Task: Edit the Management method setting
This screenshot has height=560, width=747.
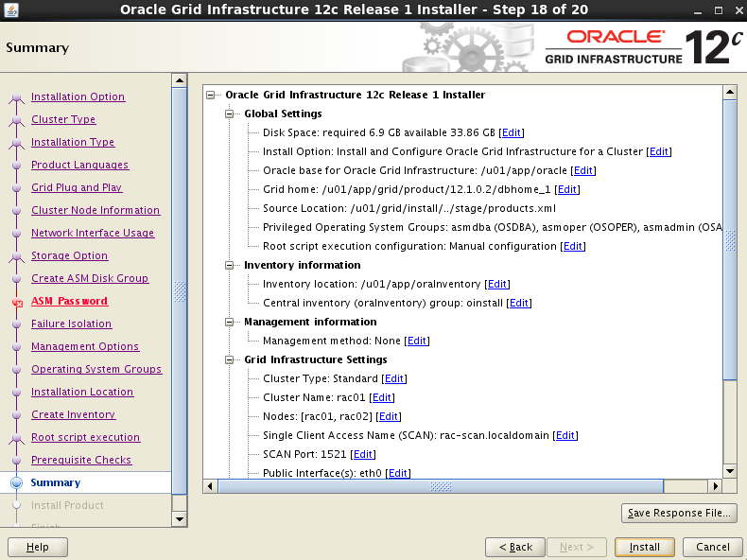Action: [x=417, y=341]
